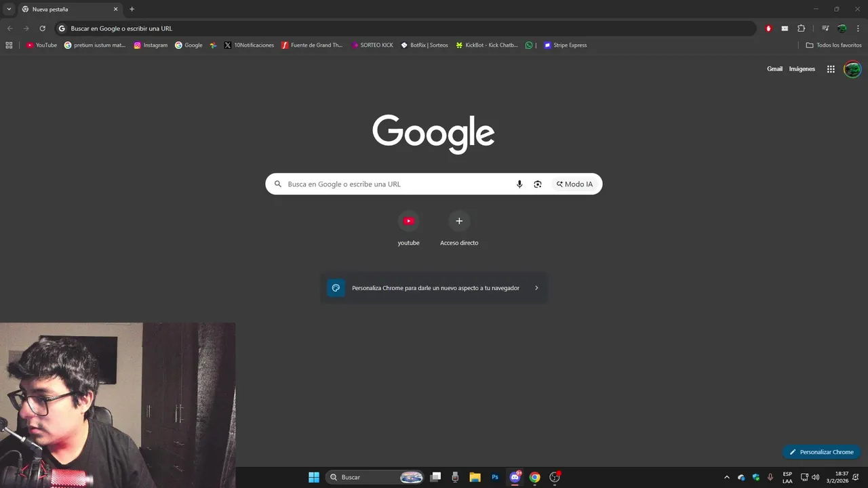Open the Todos los favoritos folder

point(833,45)
